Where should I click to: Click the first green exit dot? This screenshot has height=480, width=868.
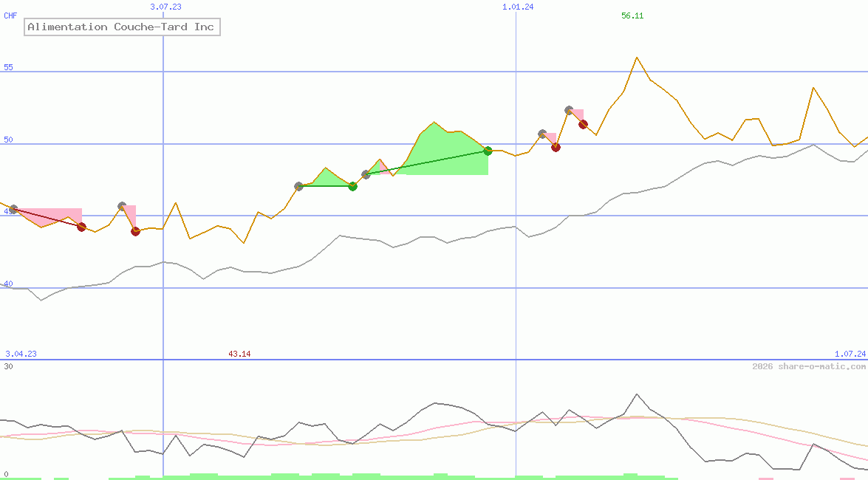point(352,186)
